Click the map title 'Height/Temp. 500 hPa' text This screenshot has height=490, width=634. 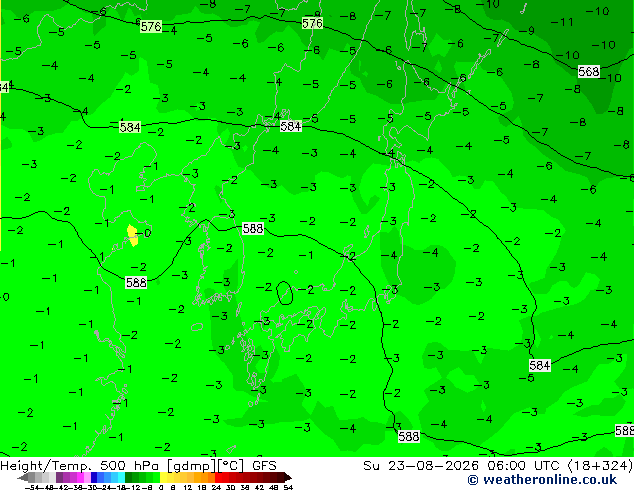click(82, 466)
